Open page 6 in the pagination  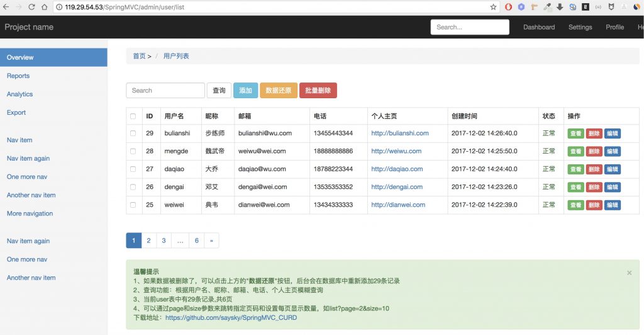197,241
